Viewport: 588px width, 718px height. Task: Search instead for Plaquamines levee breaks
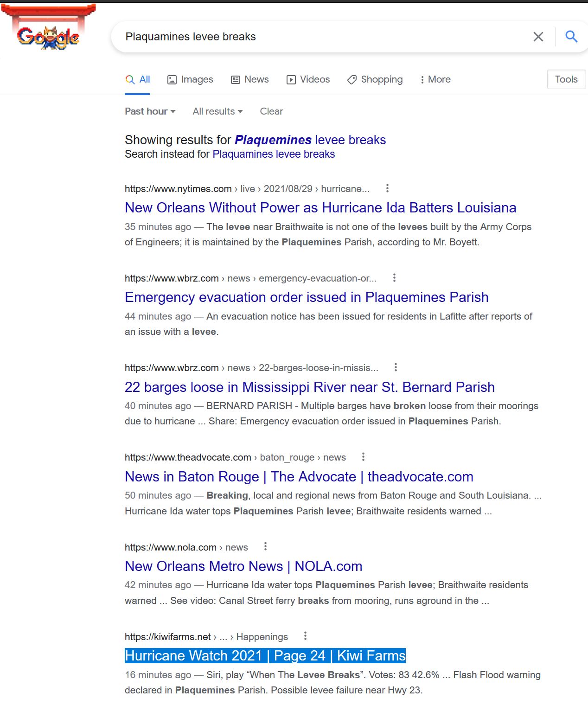tap(274, 154)
